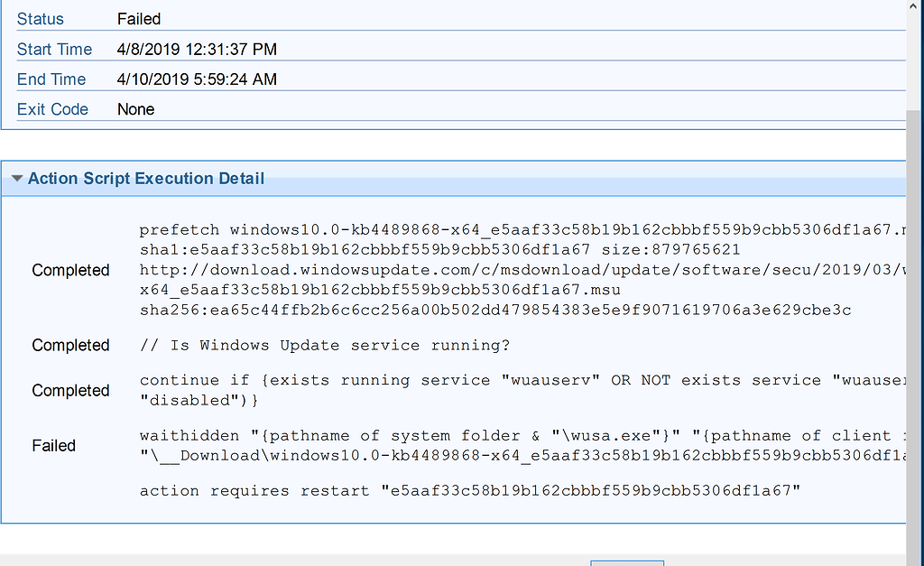Click the Completed status beside the prefetch line
This screenshot has width=924, height=566.
pyautogui.click(x=70, y=270)
